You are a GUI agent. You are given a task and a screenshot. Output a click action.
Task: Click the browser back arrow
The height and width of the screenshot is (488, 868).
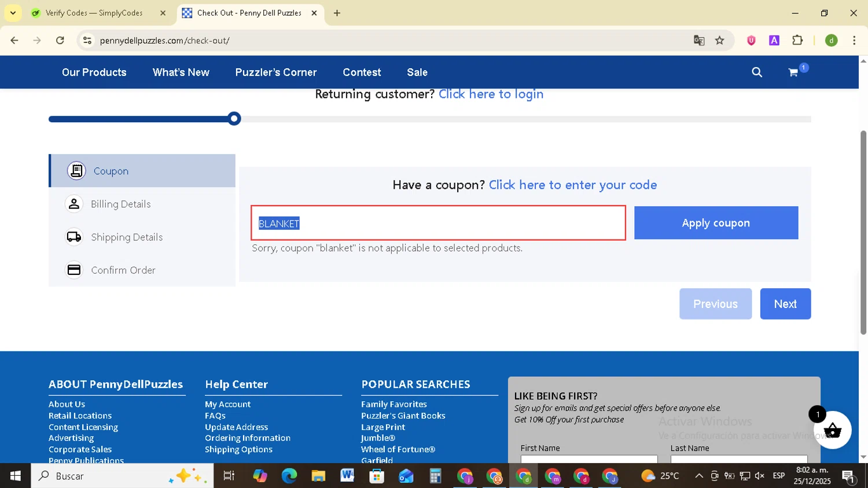click(x=14, y=41)
